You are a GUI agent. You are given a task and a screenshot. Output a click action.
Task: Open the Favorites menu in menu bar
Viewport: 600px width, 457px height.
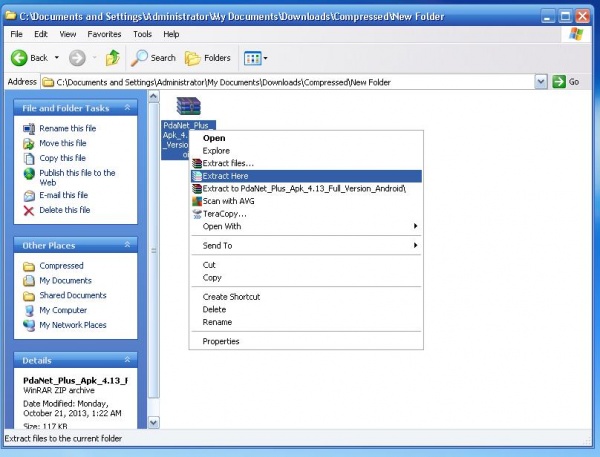click(104, 34)
